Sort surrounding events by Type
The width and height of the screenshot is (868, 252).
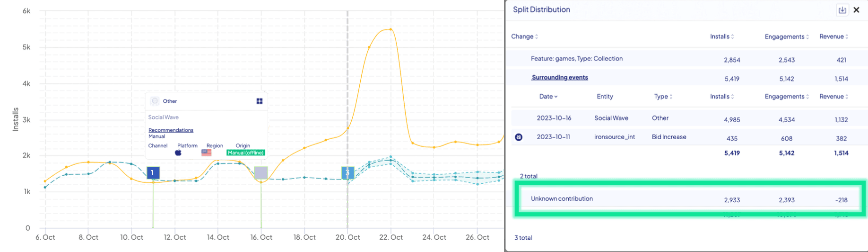[663, 97]
